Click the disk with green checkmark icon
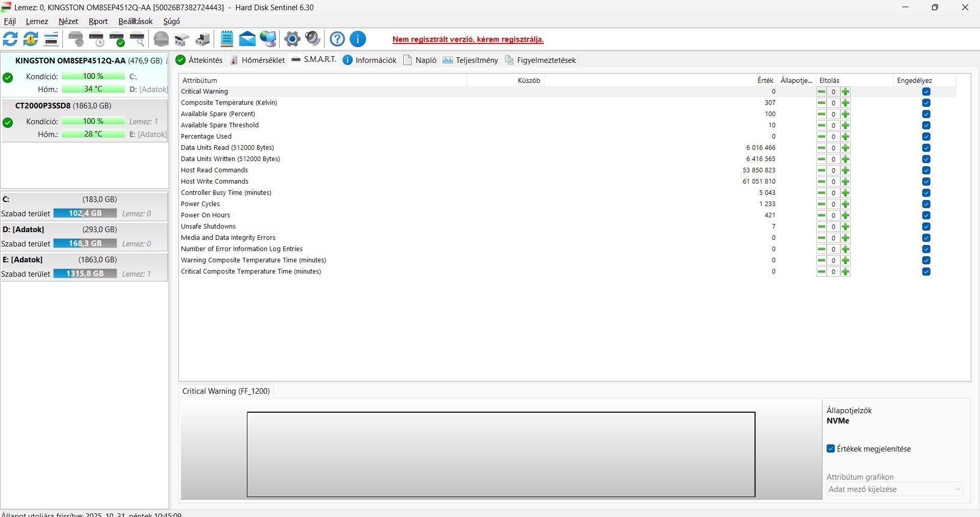The image size is (980, 517). coord(117,39)
